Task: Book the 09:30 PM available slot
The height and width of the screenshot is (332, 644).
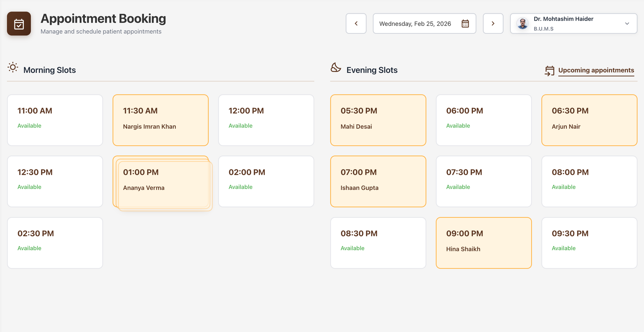Action: [x=589, y=243]
